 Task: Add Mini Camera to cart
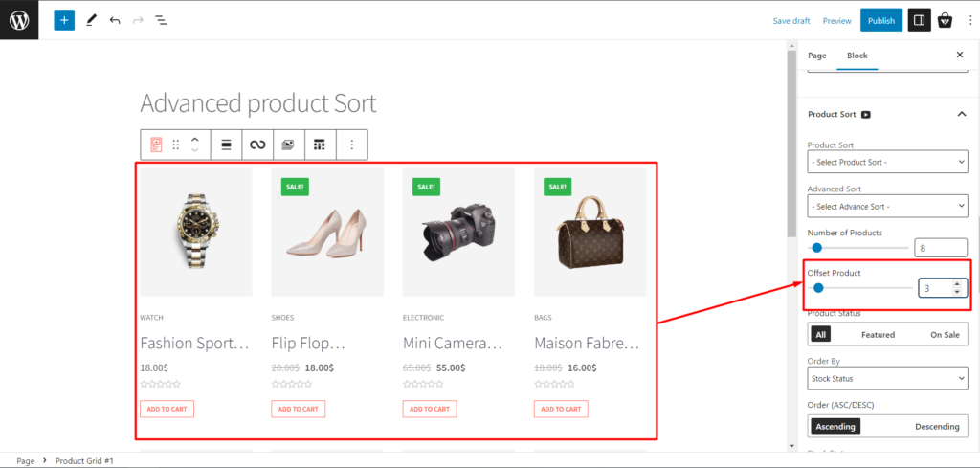430,409
